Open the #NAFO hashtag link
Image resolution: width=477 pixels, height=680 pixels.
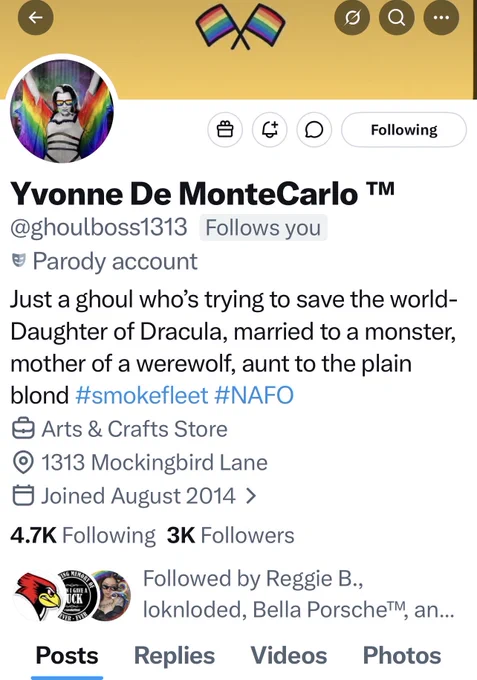254,395
